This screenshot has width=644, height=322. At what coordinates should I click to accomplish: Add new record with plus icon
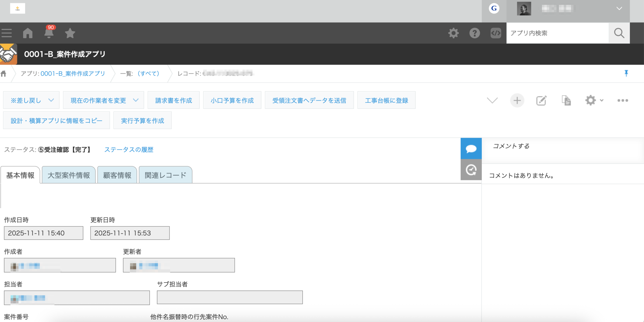(x=517, y=101)
